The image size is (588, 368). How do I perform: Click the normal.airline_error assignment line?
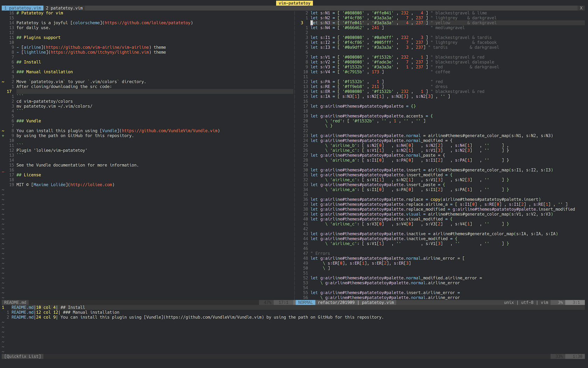388,258
